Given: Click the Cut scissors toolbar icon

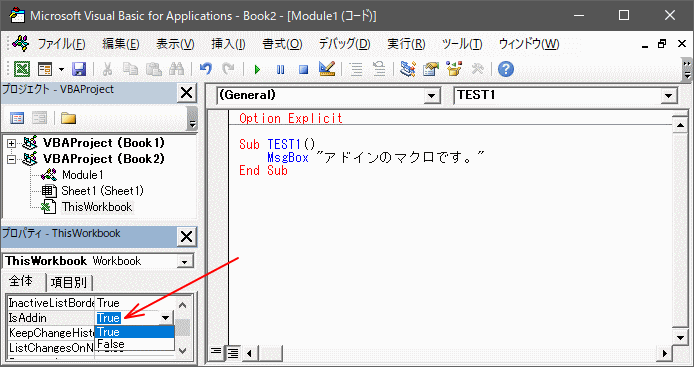Looking at the screenshot, I should pyautogui.click(x=107, y=69).
